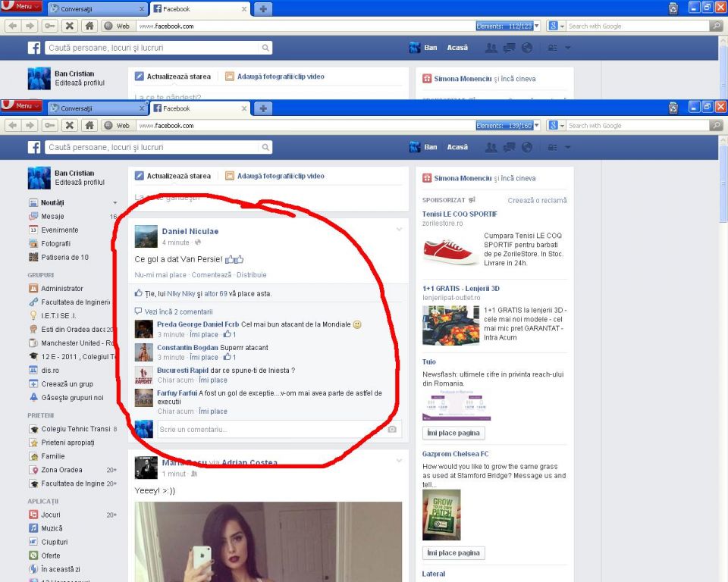The height and width of the screenshot is (582, 728).
Task: Expand the Noutăți sort arrow
Action: click(x=115, y=203)
